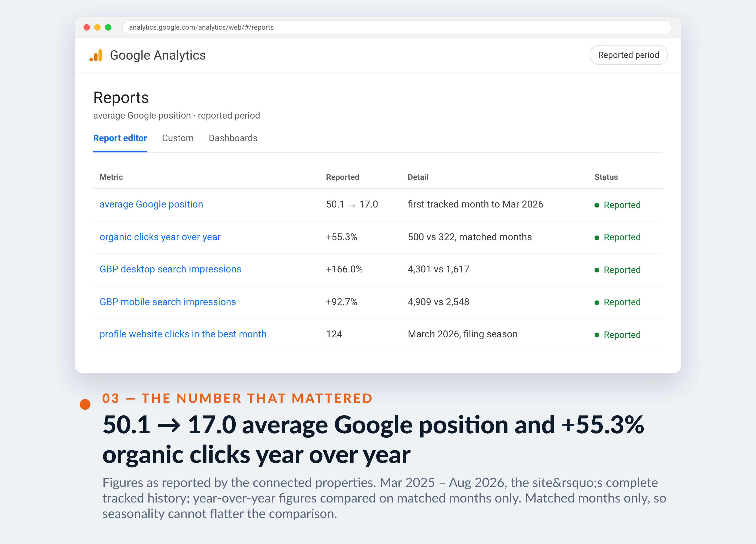Click 'March 2026, filing season' detail
The image size is (756, 544).
click(x=463, y=334)
